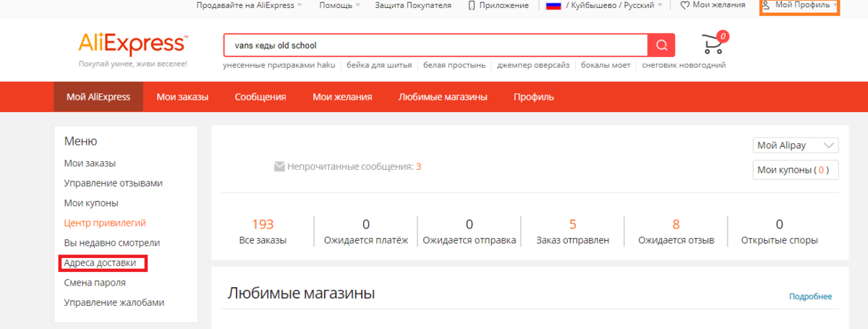Switch to the Сообщения tab
Viewport: 868px width, 329px height.
(260, 97)
